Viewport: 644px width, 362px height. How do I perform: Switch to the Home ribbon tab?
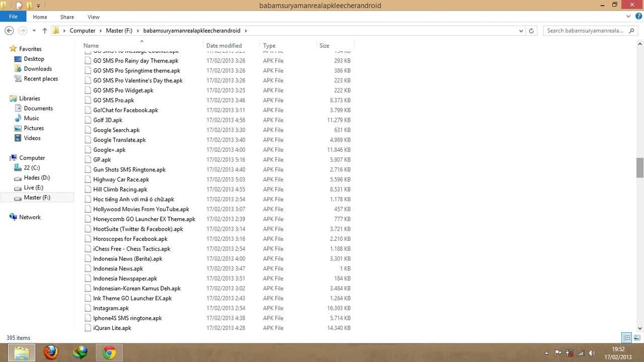[40, 17]
